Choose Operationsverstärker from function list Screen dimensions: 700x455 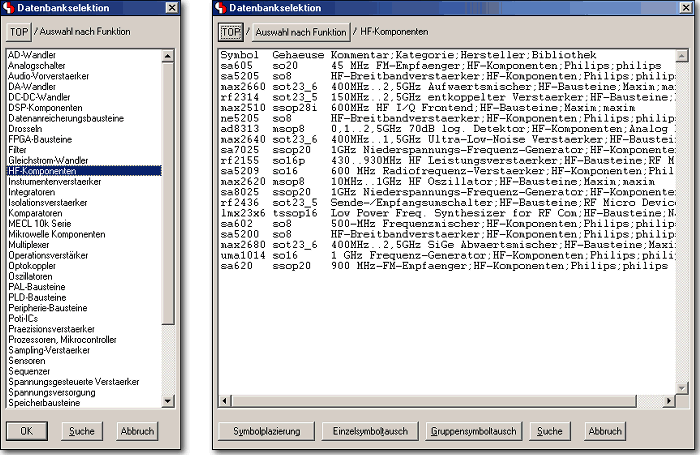pos(50,254)
